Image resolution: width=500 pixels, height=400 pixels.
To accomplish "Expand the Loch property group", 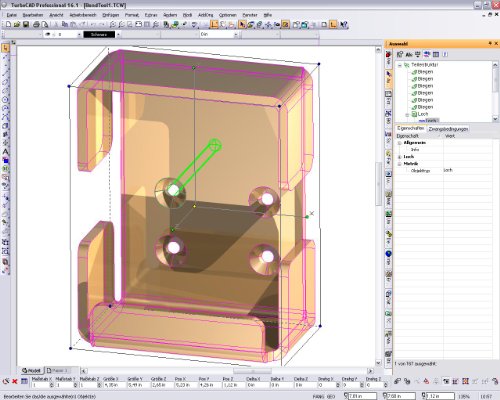I will pyautogui.click(x=400, y=157).
